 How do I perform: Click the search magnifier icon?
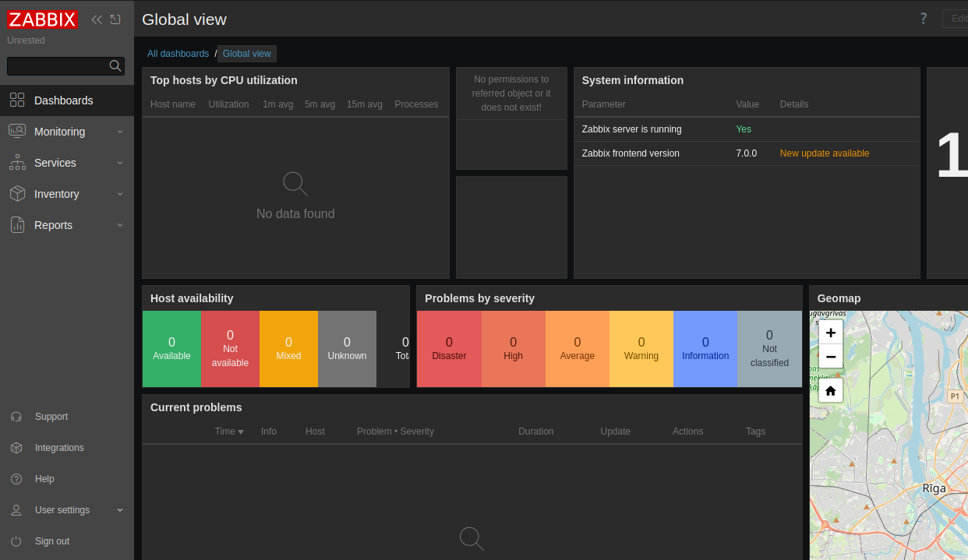point(115,66)
